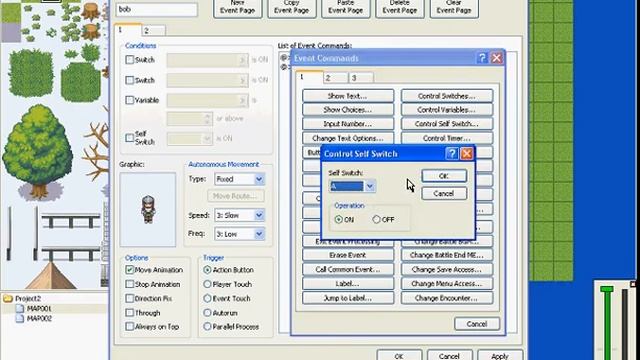Viewport: 640px width, 360px height.
Task: Click the Change Save Access button
Action: 447,269
